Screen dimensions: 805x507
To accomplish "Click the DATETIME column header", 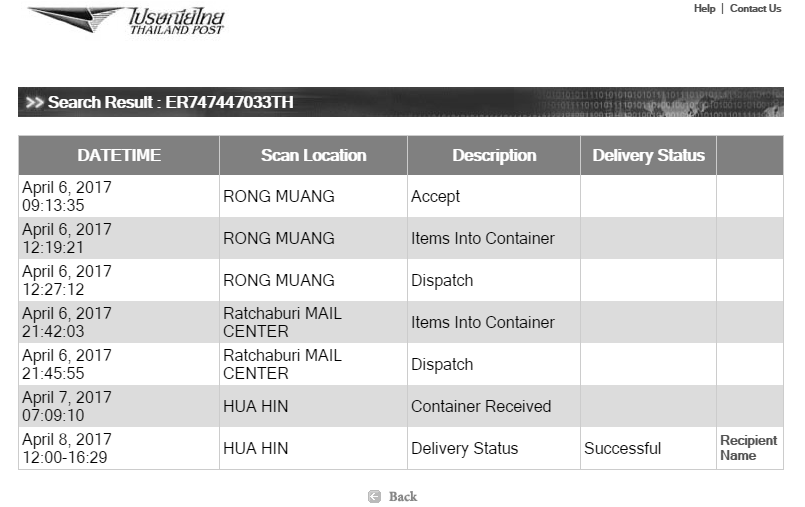I will coord(119,155).
